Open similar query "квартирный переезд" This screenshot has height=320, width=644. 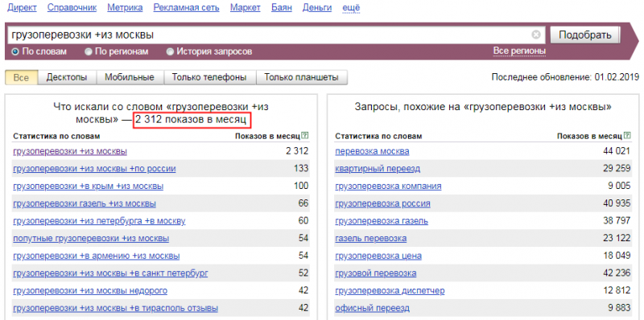[378, 169]
